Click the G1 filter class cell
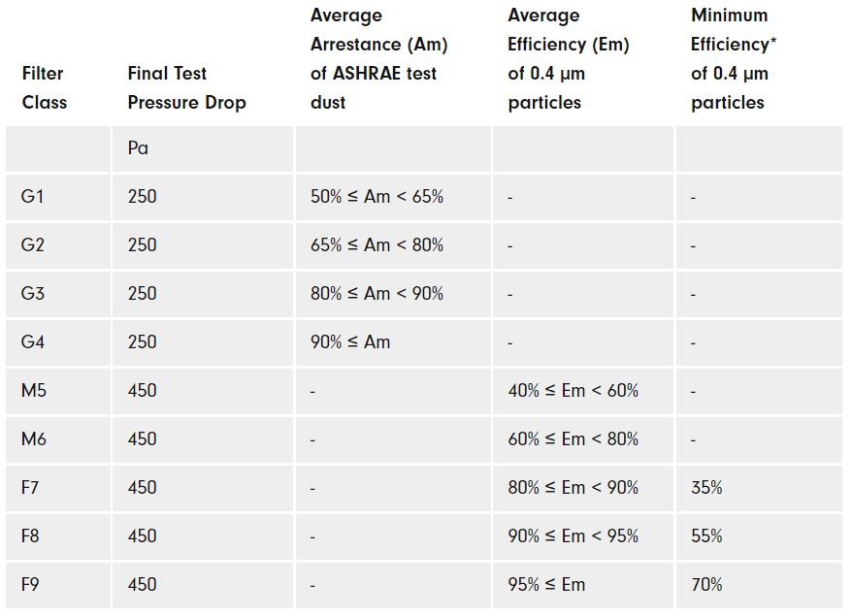Screen dimensions: 852x616 (x=33, y=197)
